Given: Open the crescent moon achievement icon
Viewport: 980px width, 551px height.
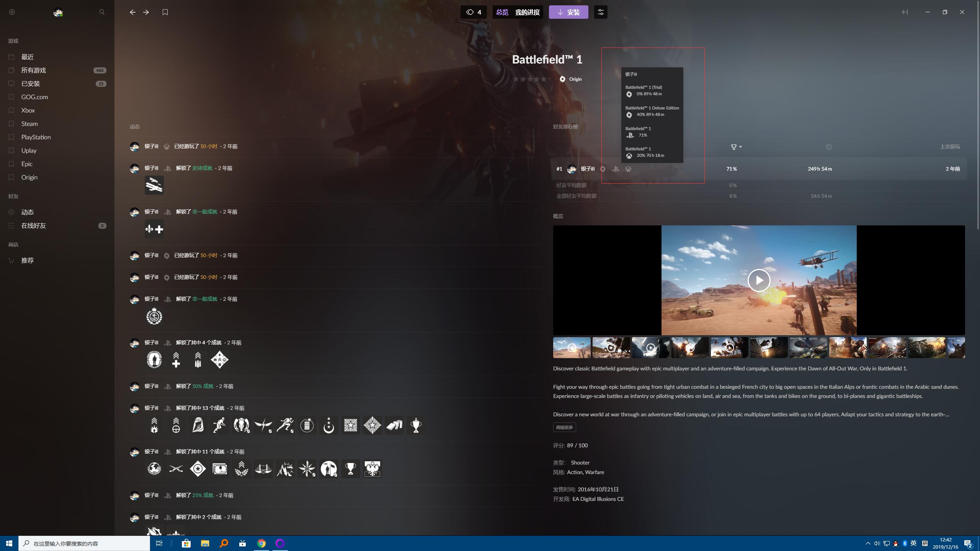Looking at the screenshot, I should tap(328, 425).
